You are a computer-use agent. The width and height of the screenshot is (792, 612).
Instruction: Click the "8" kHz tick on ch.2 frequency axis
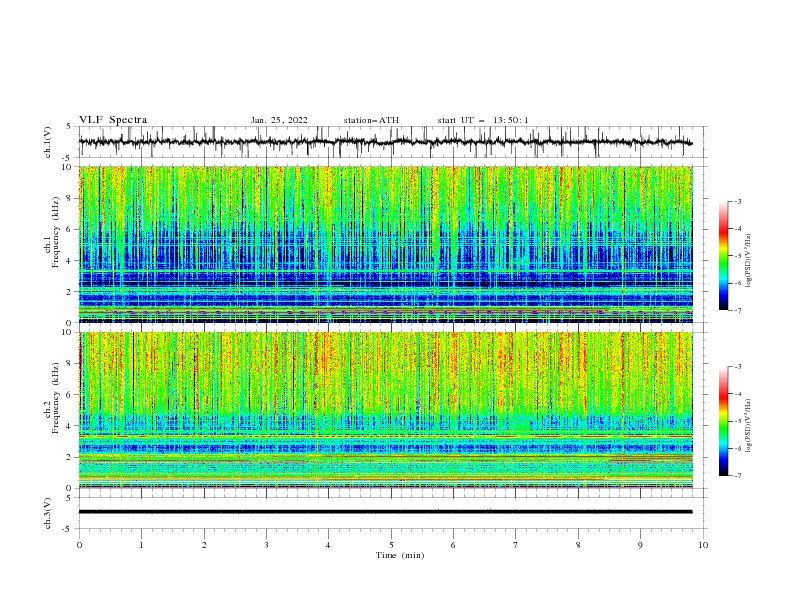[70, 364]
